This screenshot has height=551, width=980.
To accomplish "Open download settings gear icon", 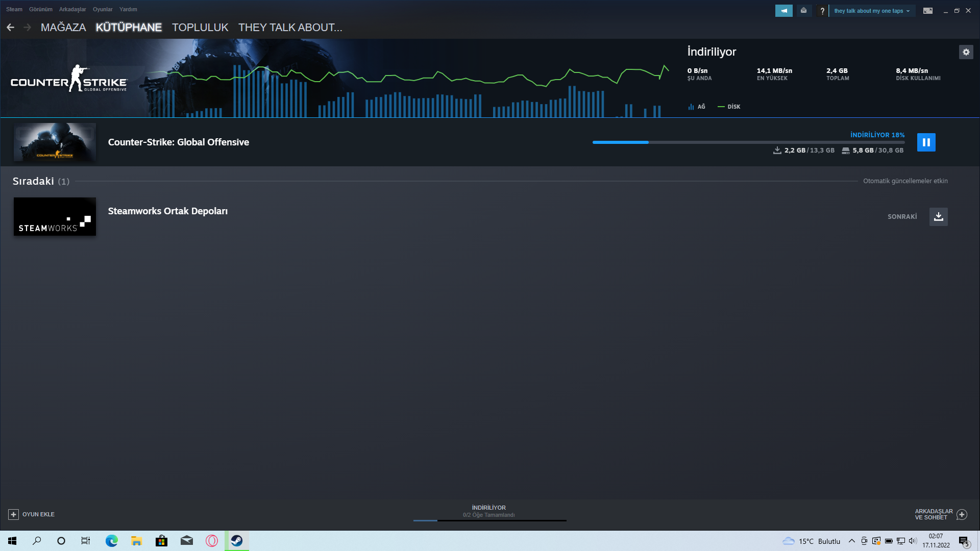I will pos(966,52).
